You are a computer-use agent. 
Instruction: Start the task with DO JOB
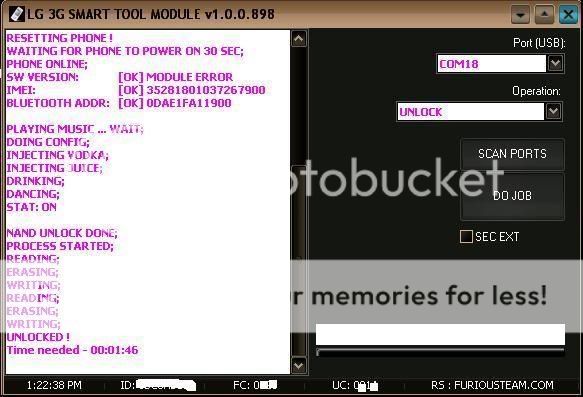click(x=512, y=196)
